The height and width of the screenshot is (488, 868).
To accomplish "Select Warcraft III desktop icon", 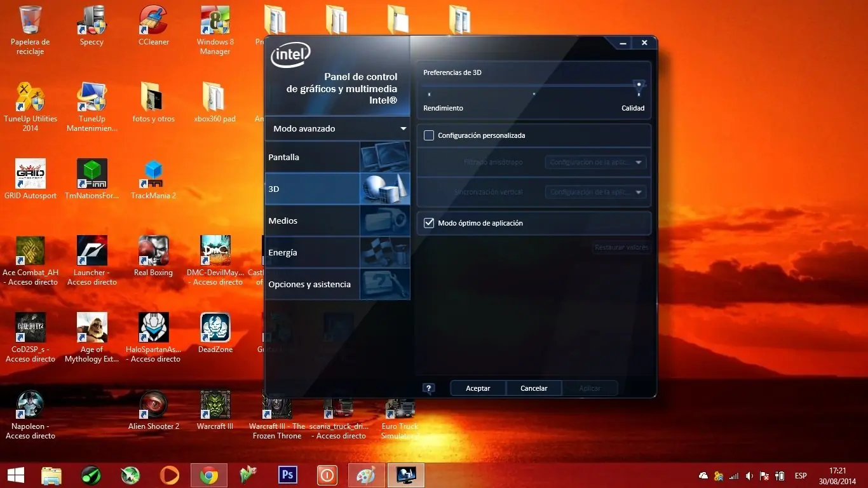I will [215, 410].
